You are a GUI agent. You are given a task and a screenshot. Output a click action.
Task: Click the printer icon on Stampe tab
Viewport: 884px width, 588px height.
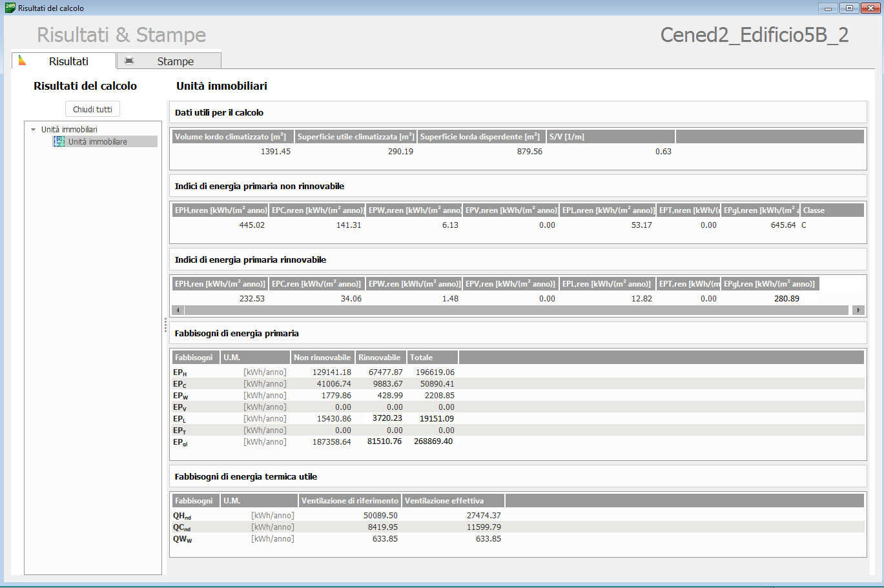click(129, 61)
